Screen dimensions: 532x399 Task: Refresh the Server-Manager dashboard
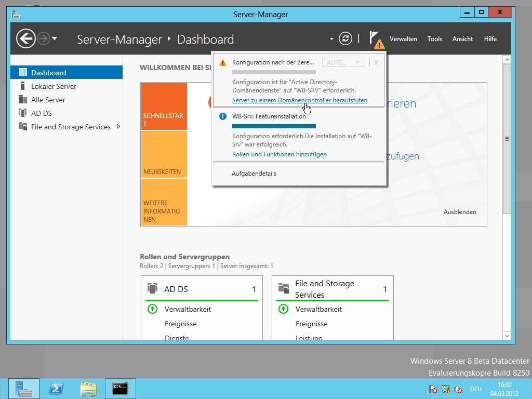coord(345,38)
